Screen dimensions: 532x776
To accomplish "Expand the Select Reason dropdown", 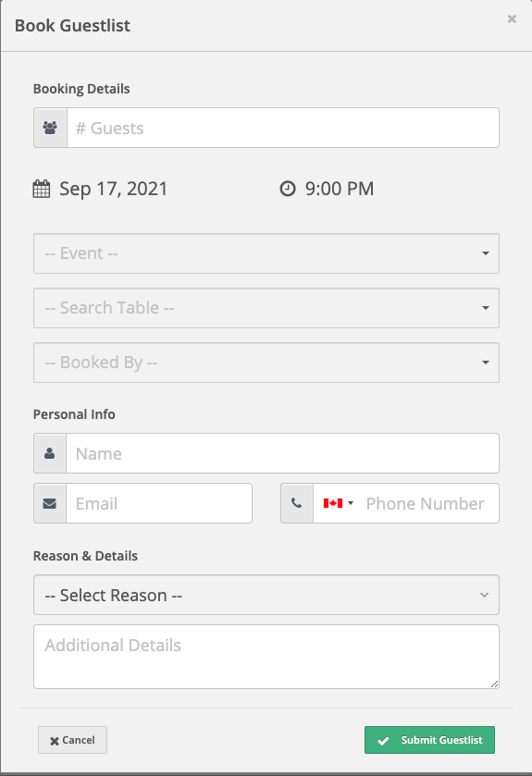I will pyautogui.click(x=266, y=595).
